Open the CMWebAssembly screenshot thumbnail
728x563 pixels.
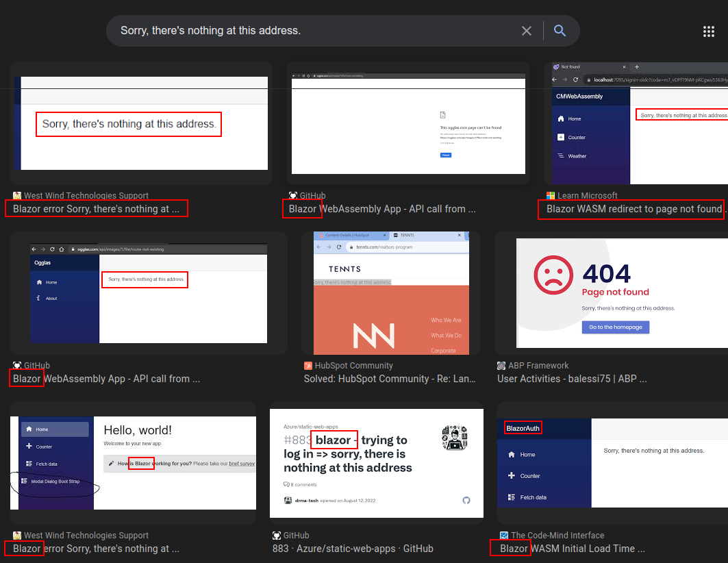point(640,123)
